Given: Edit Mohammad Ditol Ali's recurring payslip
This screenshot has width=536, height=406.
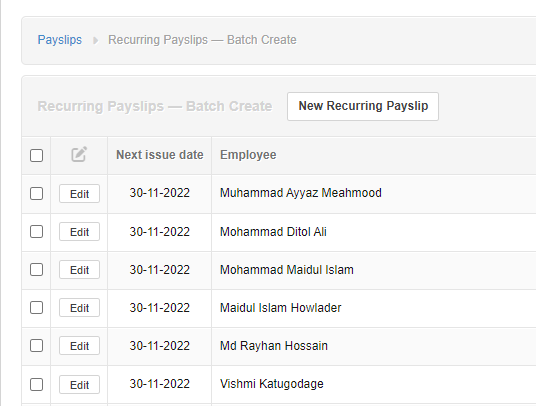Looking at the screenshot, I should pos(79,232).
